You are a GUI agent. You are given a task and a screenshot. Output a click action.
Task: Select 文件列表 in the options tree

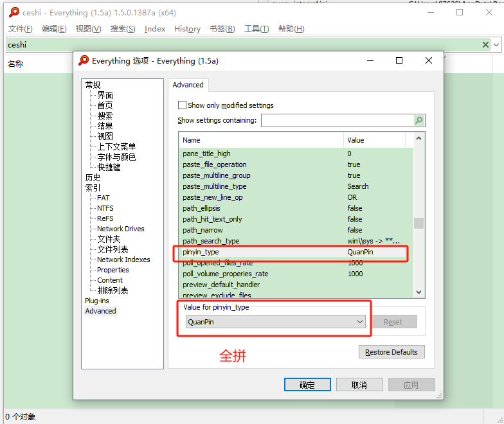coord(113,249)
